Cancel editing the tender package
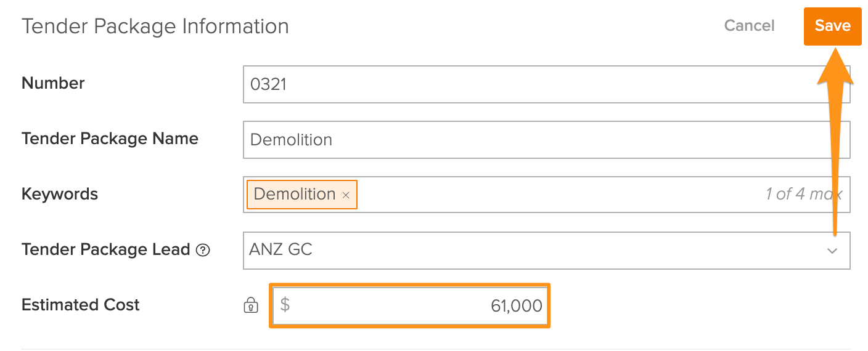Screen dimensions: 868x351 [x=749, y=26]
